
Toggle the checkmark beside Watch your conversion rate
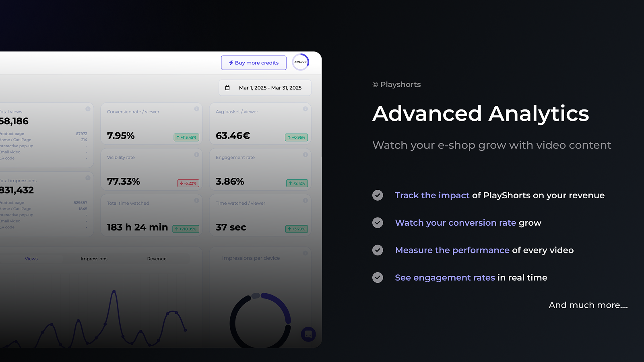click(378, 222)
